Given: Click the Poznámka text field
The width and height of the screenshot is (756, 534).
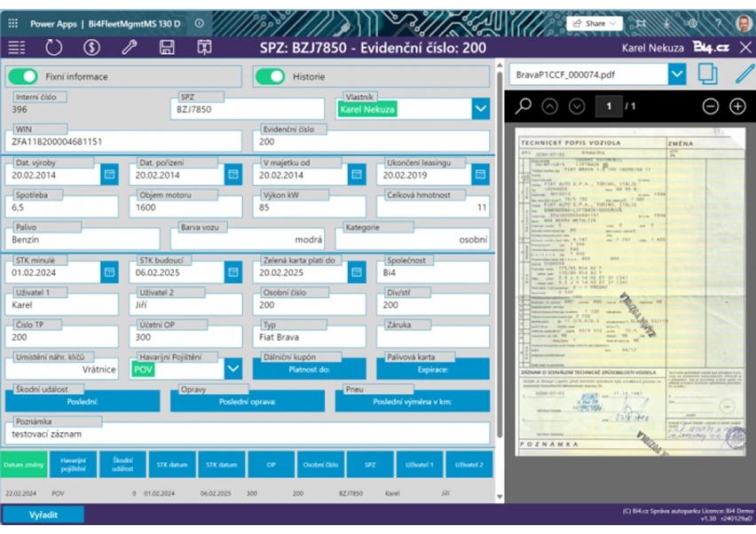Looking at the screenshot, I should pos(247,433).
